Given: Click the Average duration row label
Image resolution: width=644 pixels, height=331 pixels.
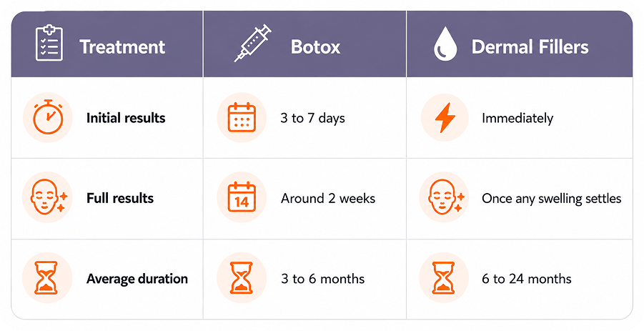Looking at the screenshot, I should click(x=137, y=279).
